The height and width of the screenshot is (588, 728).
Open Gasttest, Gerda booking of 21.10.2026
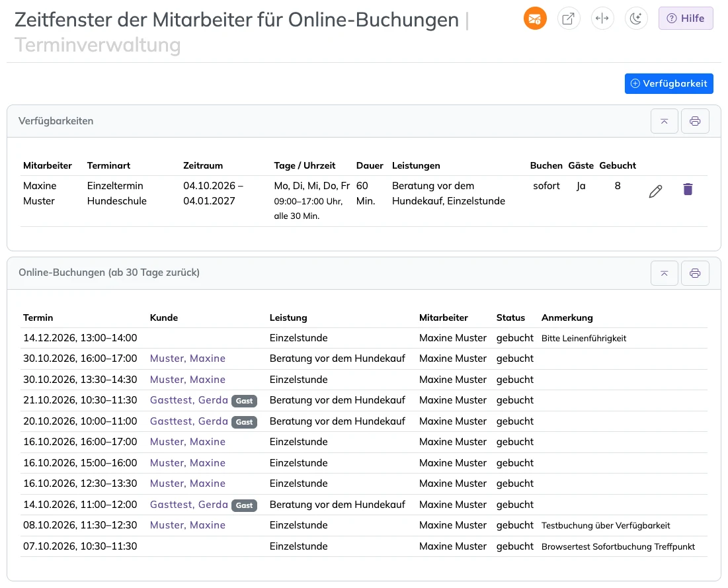pyautogui.click(x=188, y=400)
